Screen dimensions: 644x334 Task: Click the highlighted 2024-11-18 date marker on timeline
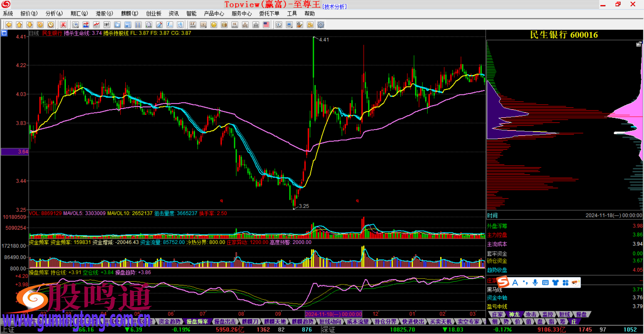tap(333, 314)
